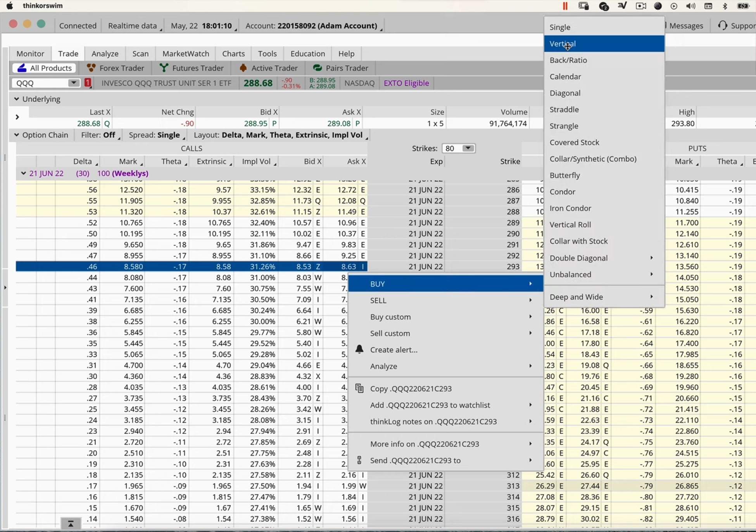This screenshot has width=756, height=532.
Task: Open the Account selector dropdown
Action: click(314, 26)
